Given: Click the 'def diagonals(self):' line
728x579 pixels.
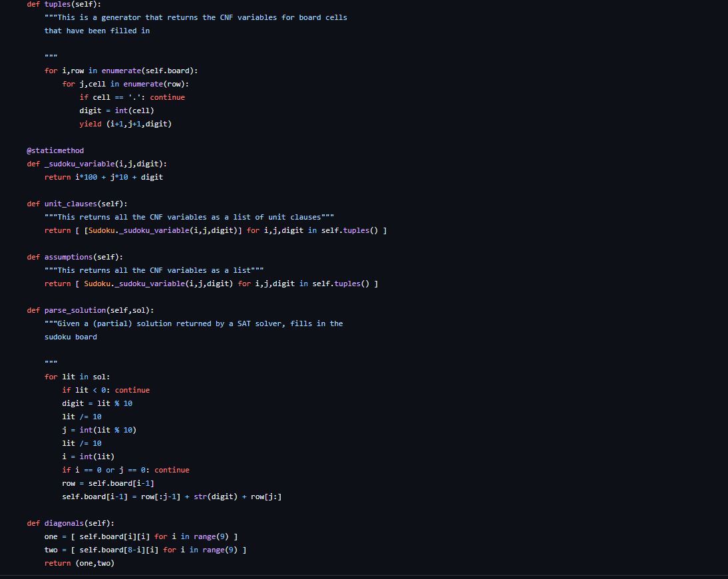Looking at the screenshot, I should point(71,523).
